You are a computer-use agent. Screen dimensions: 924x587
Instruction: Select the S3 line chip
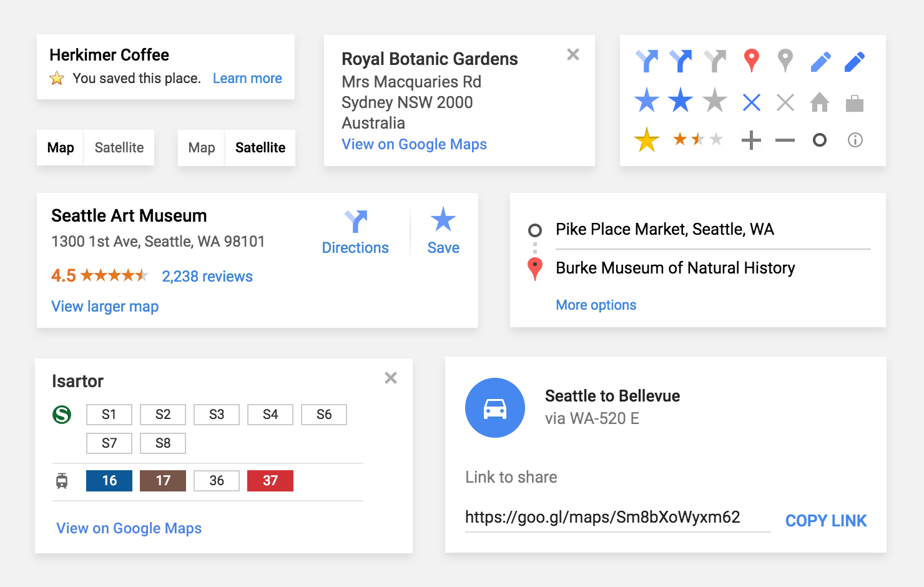click(217, 415)
